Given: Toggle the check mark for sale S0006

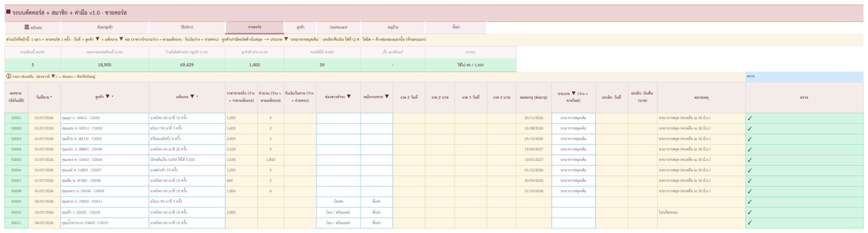Looking at the screenshot, I should (x=750, y=170).
